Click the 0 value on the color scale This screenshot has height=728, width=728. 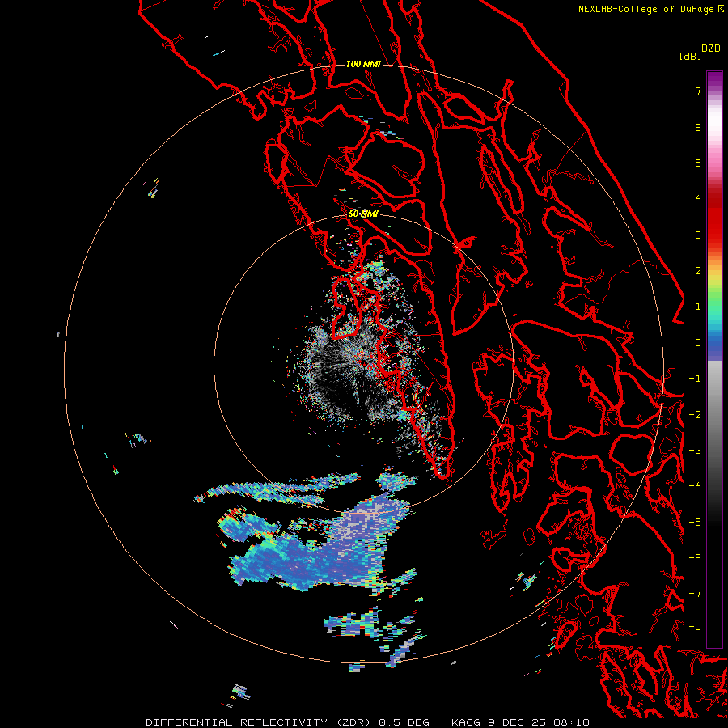click(x=698, y=343)
